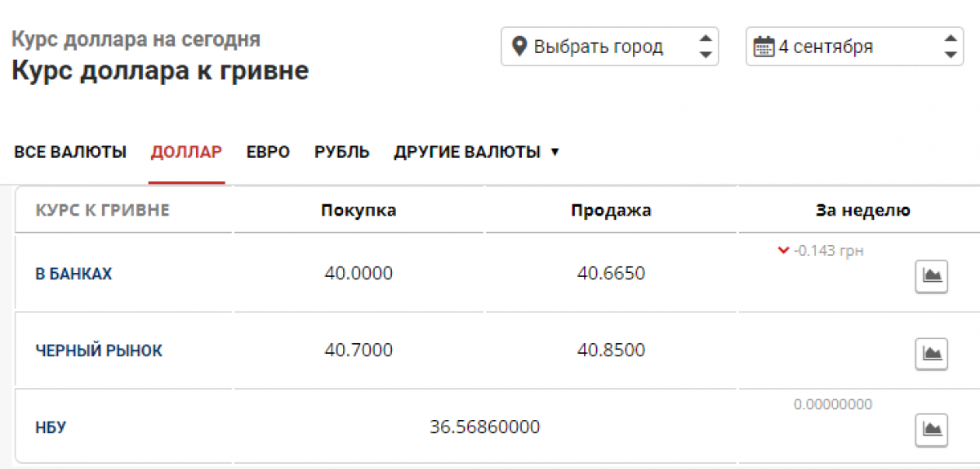Select the ДОЛЛАР tab
The height and width of the screenshot is (469, 980).
(186, 152)
